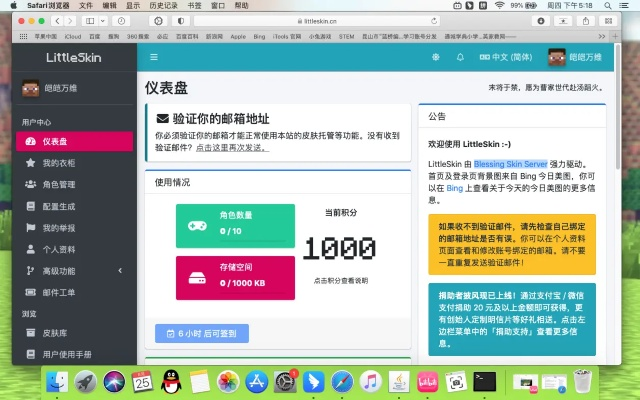Open the 历史记录 menu
Viewport: 640px width, 400px height.
[x=163, y=5]
